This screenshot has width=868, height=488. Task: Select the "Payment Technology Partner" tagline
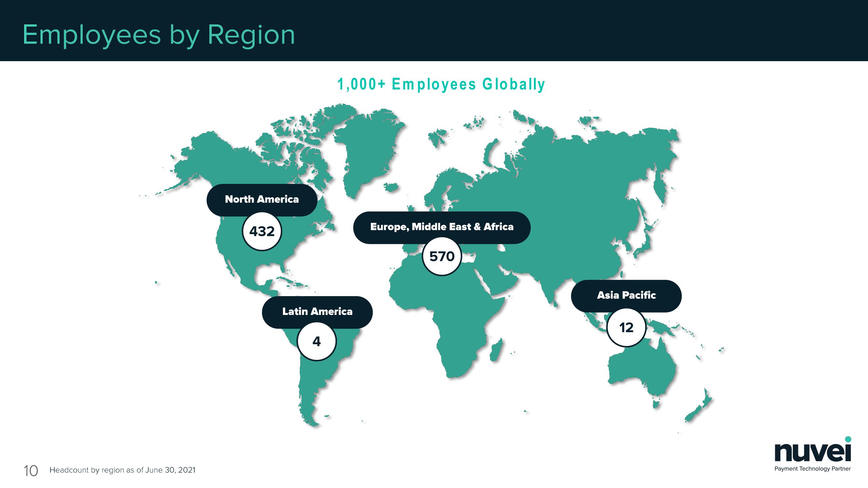pyautogui.click(x=812, y=469)
